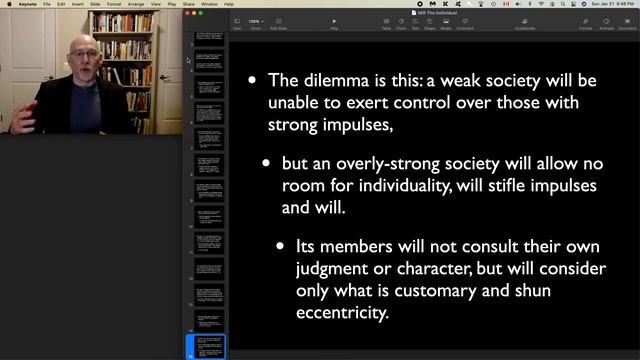
Task: Open the Insert menu
Action: [x=78, y=4]
